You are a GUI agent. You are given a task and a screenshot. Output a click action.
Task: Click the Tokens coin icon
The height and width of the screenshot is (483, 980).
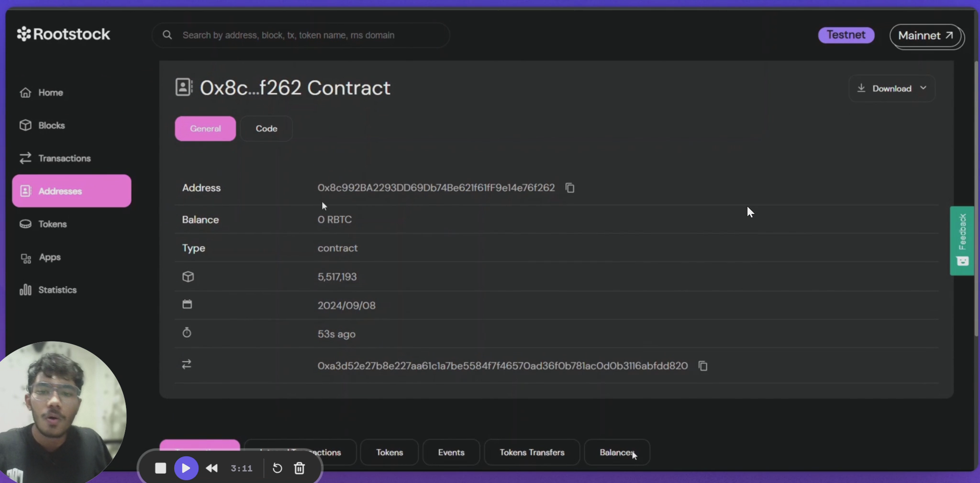[x=25, y=224]
